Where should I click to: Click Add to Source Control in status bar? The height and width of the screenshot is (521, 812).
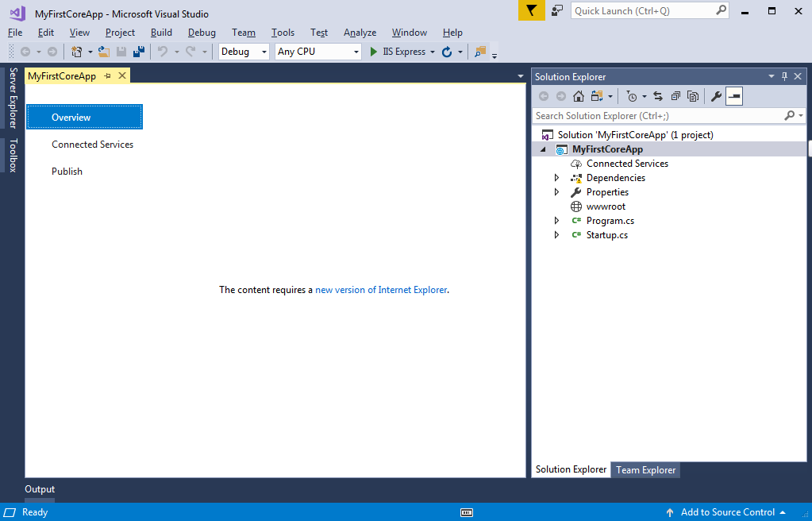coord(726,512)
